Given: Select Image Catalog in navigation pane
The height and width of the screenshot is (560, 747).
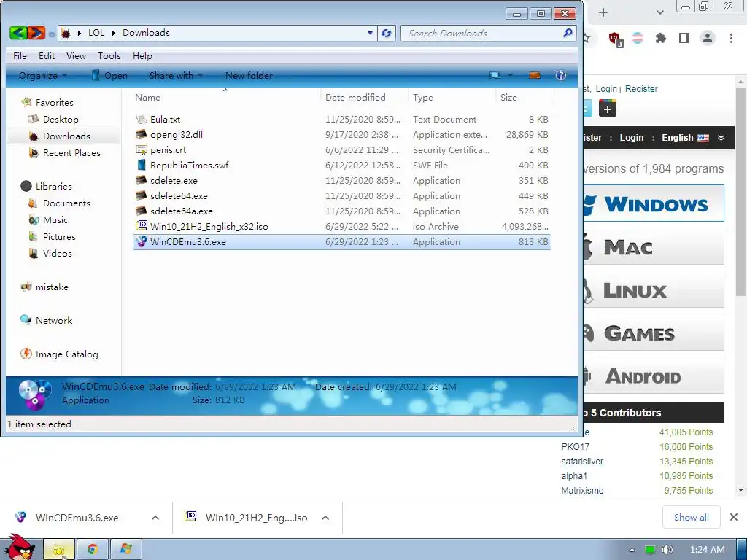Looking at the screenshot, I should 66,354.
